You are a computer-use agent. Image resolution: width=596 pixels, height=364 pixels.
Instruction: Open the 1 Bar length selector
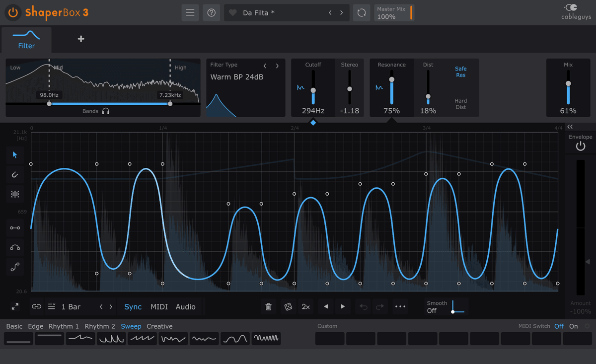tap(70, 307)
